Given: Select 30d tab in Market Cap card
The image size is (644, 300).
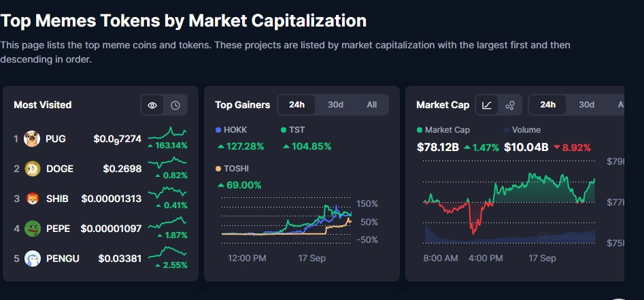Looking at the screenshot, I should [x=586, y=105].
